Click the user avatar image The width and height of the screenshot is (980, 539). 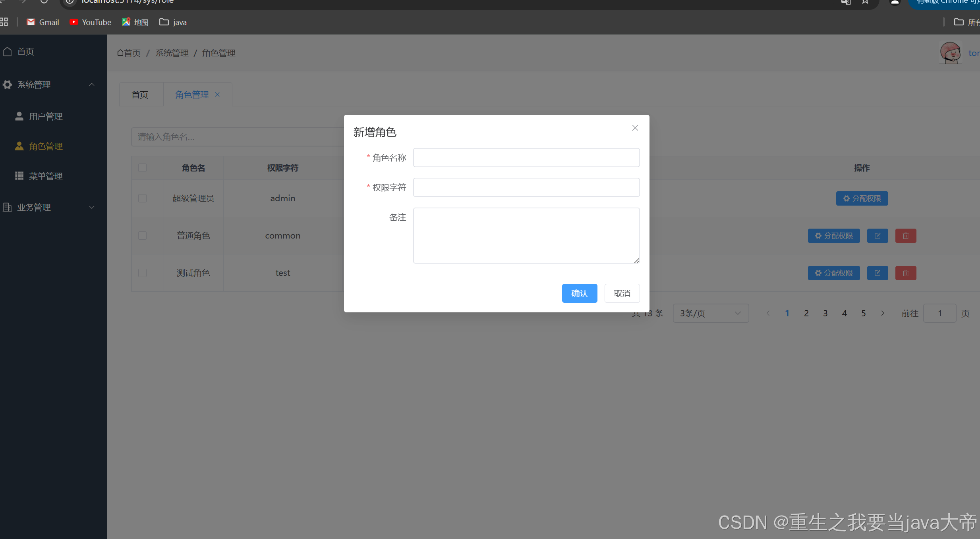pyautogui.click(x=950, y=53)
